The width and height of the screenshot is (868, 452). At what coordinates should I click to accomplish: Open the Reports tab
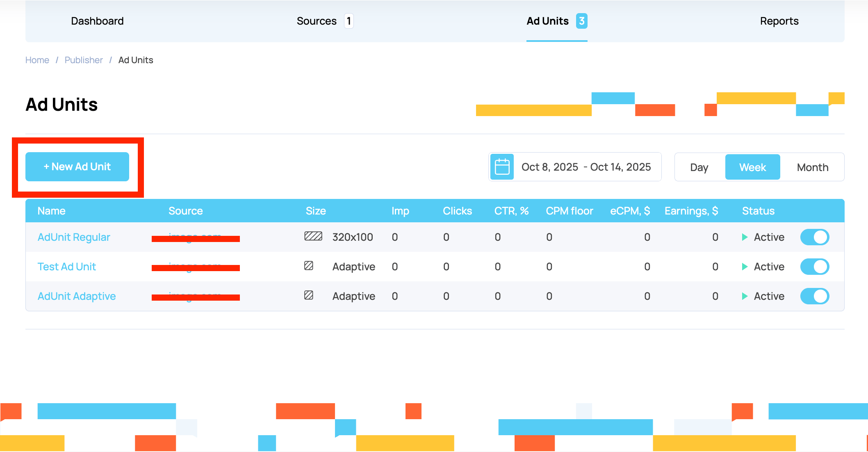click(x=779, y=21)
